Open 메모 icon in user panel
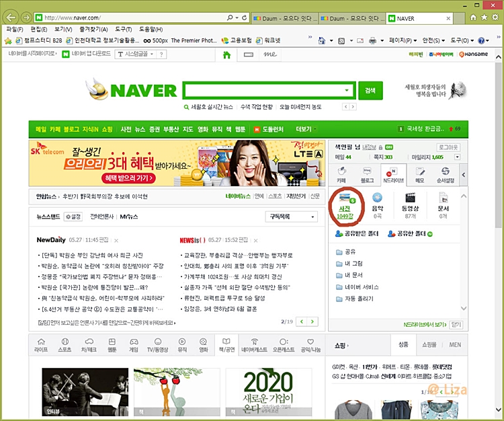This screenshot has height=421, width=504. tap(420, 175)
